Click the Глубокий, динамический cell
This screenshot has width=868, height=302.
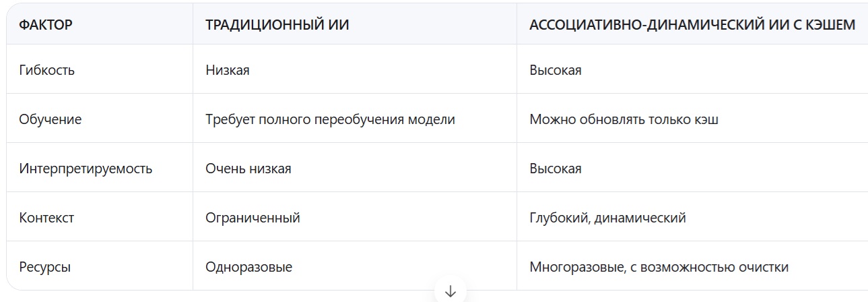click(607, 218)
